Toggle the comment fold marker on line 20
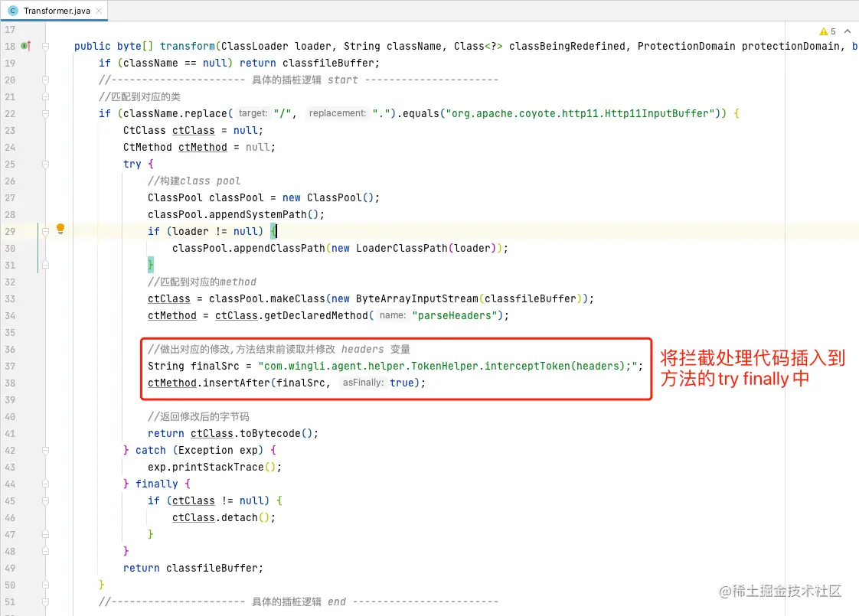Image resolution: width=859 pixels, height=616 pixels. click(x=45, y=80)
